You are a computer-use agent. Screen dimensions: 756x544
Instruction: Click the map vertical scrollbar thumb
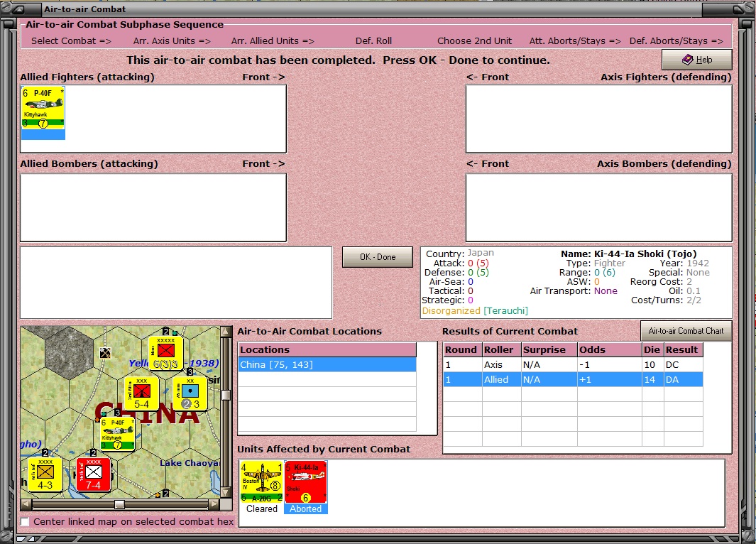pos(226,395)
